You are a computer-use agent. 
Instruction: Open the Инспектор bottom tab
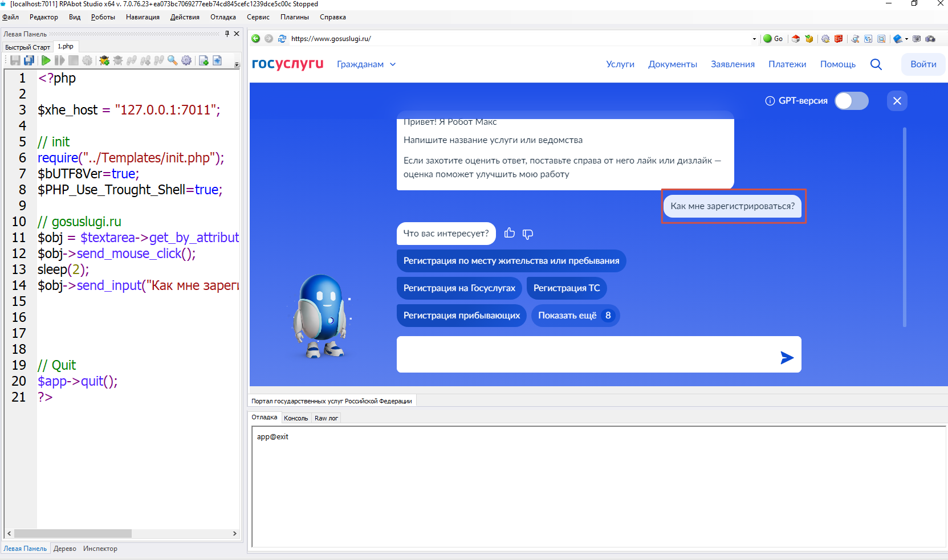[100, 549]
